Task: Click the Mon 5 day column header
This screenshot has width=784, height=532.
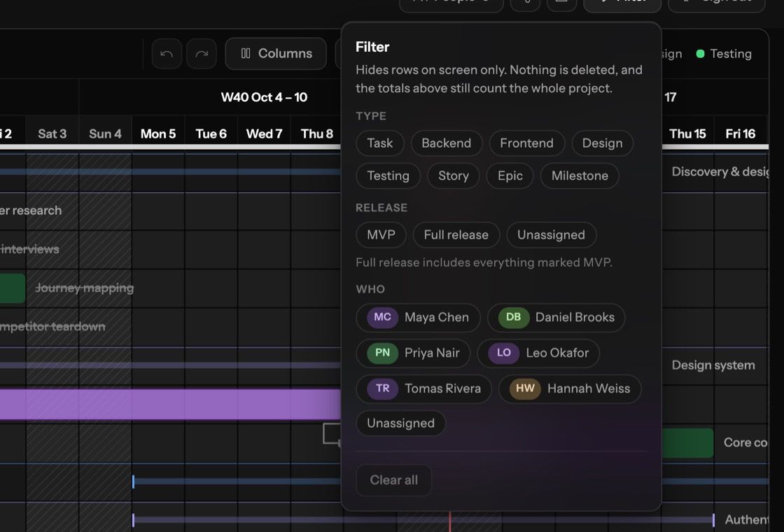Action: [x=158, y=134]
